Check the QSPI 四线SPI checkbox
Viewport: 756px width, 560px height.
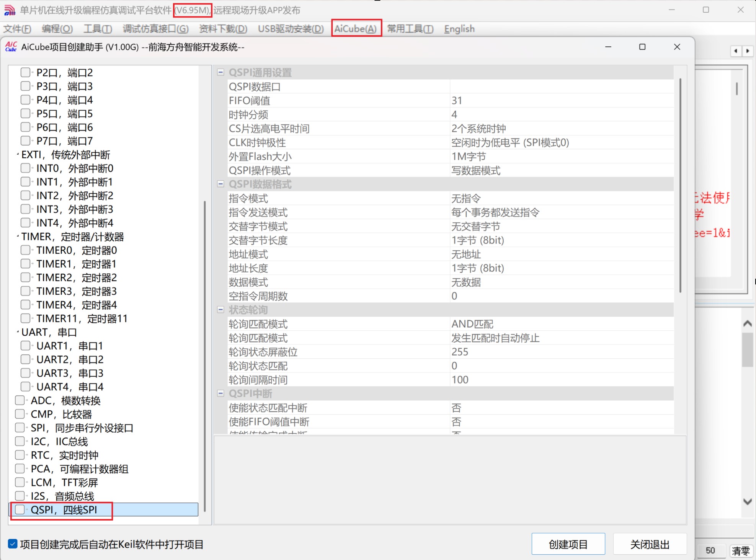click(x=20, y=509)
